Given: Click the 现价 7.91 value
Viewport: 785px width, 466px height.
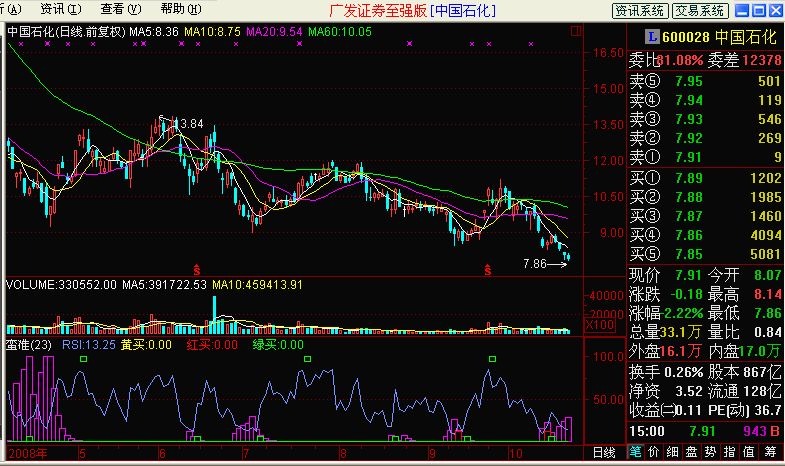Looking at the screenshot, I should [x=688, y=275].
